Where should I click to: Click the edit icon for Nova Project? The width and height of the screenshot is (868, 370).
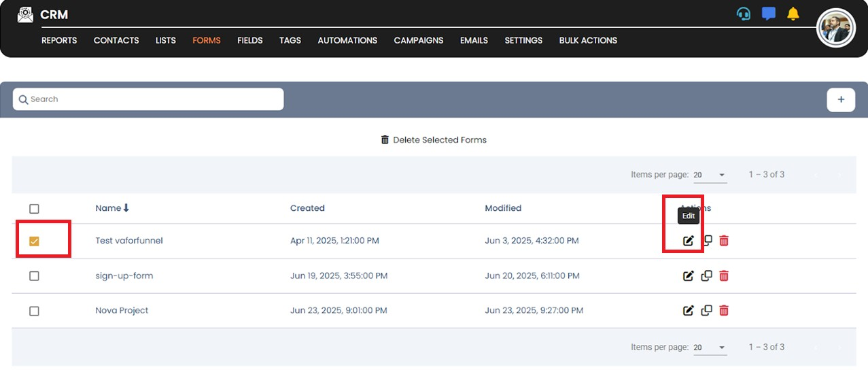688,311
